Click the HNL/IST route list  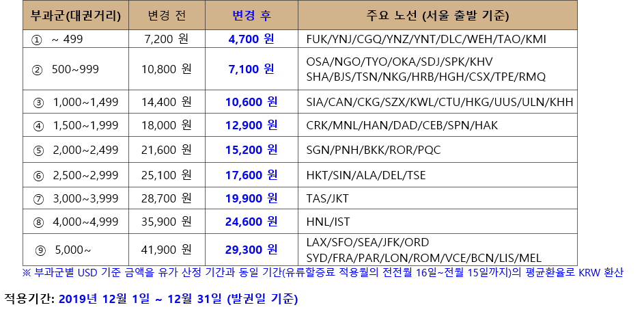coord(328,222)
